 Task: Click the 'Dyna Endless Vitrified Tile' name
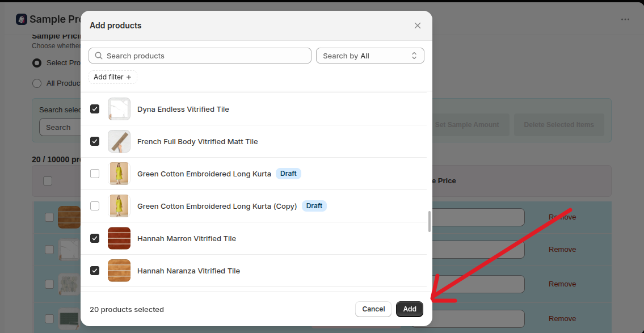pos(183,109)
